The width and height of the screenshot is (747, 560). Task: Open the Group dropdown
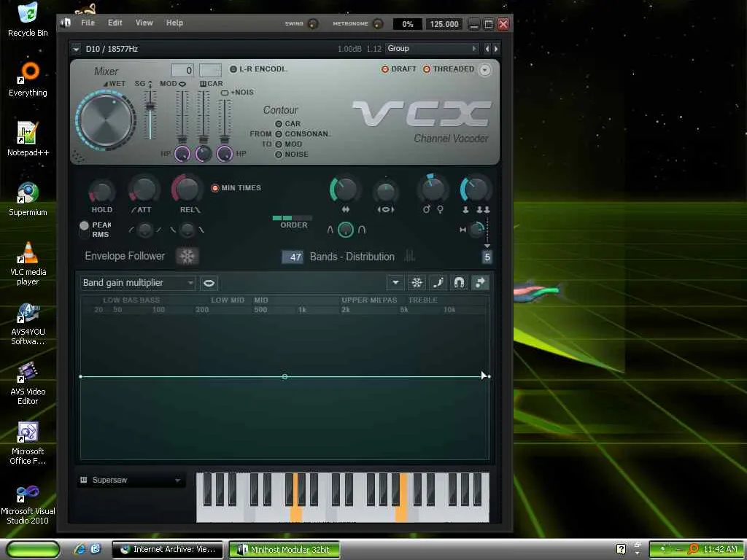tap(432, 49)
